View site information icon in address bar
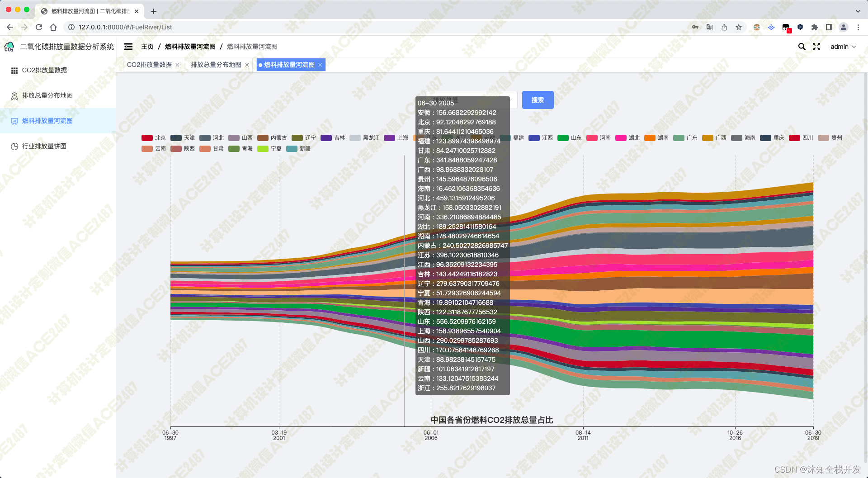Image resolution: width=868 pixels, height=478 pixels. [x=71, y=27]
